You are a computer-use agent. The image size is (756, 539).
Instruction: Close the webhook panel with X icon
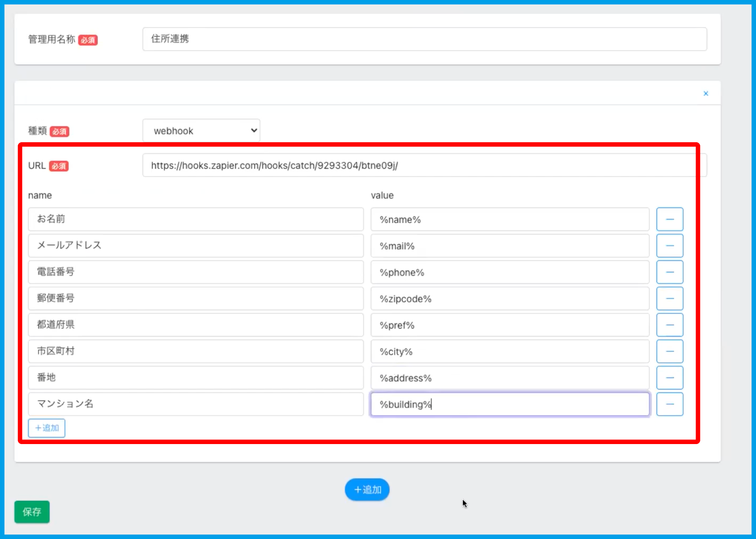click(x=705, y=94)
